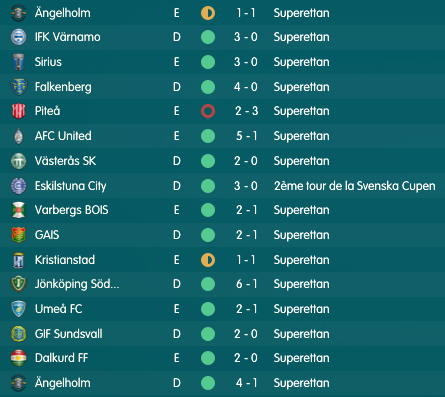Open the Västerås SK team link

tap(65, 161)
